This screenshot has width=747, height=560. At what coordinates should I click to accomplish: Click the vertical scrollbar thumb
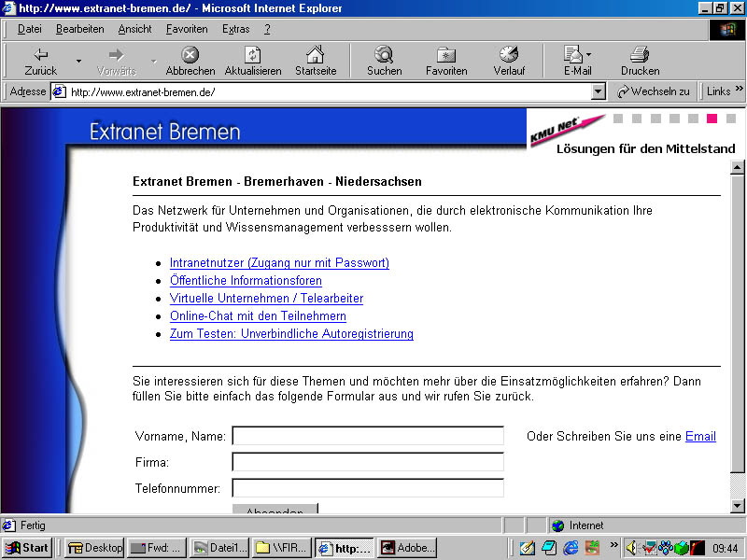pyautogui.click(x=737, y=324)
